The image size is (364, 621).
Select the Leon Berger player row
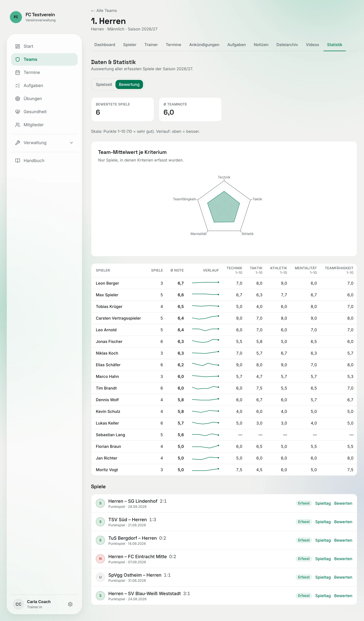pyautogui.click(x=224, y=283)
